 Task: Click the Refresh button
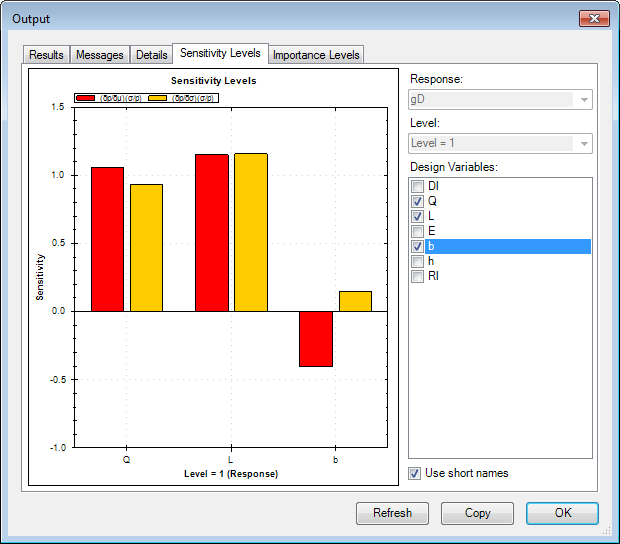click(x=392, y=513)
